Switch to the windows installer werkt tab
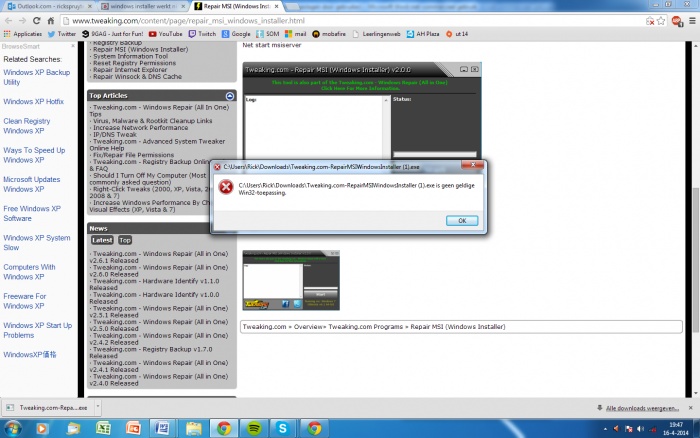Image resolution: width=700 pixels, height=438 pixels. pyautogui.click(x=142, y=6)
